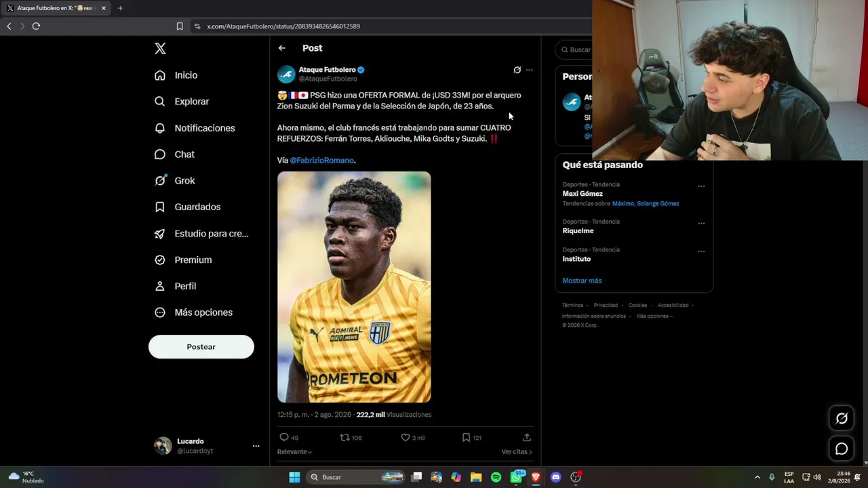The image size is (868, 488).
Task: Close the Ataque Futbolero browser tab
Action: point(104,8)
